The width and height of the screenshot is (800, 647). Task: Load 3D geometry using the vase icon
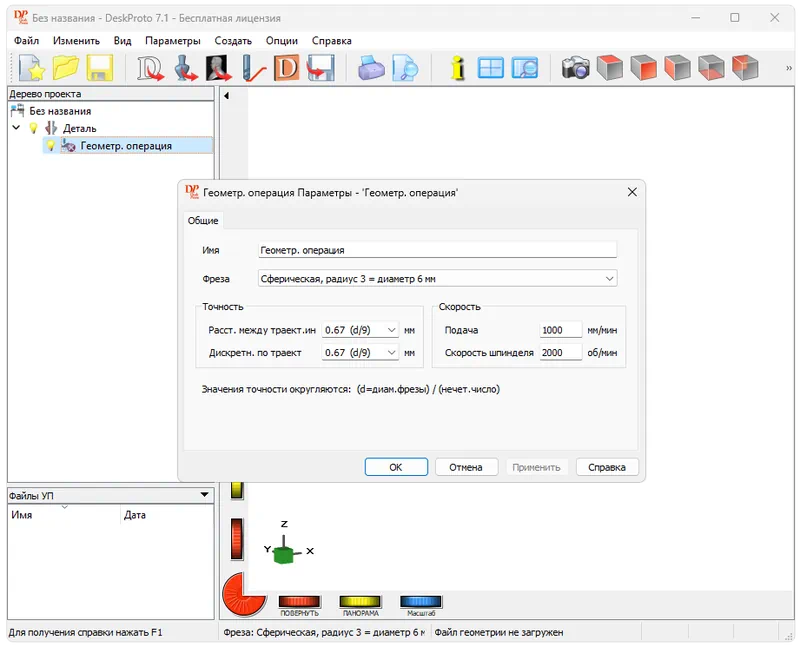coord(185,68)
